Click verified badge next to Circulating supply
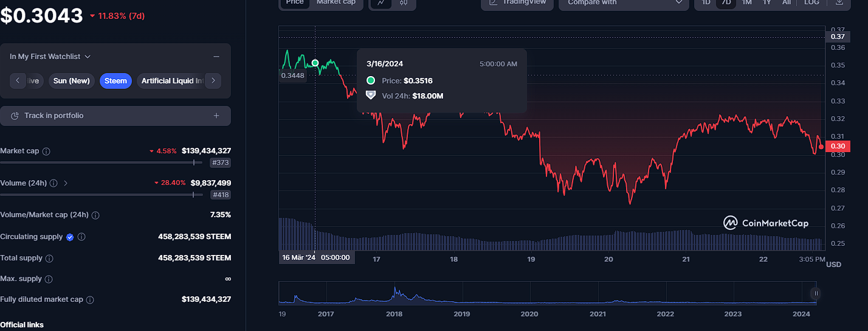 click(x=70, y=237)
